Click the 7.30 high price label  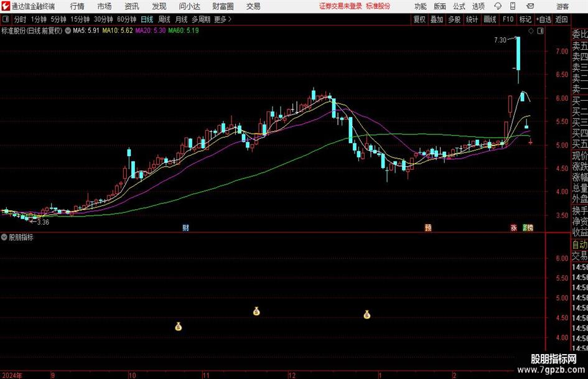click(x=500, y=40)
